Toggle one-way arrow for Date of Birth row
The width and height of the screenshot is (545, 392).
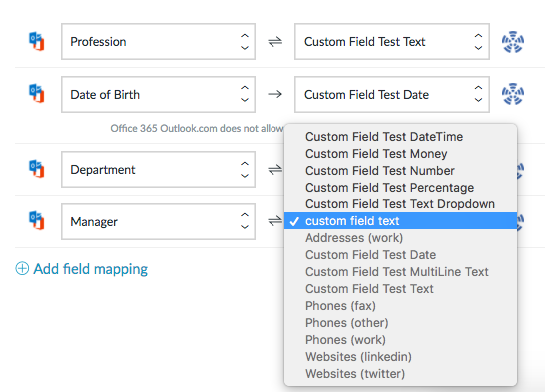tap(274, 94)
